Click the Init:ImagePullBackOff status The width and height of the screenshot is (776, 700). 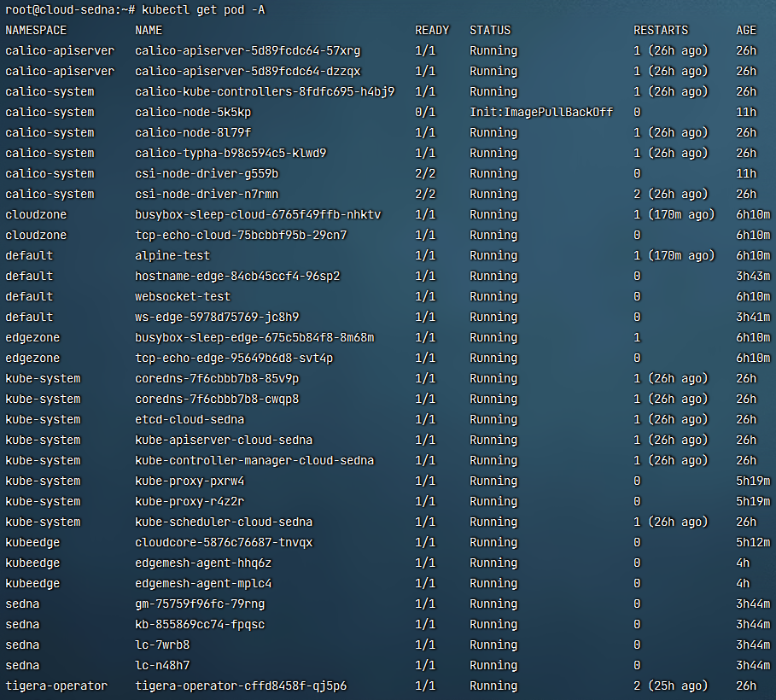click(x=541, y=113)
